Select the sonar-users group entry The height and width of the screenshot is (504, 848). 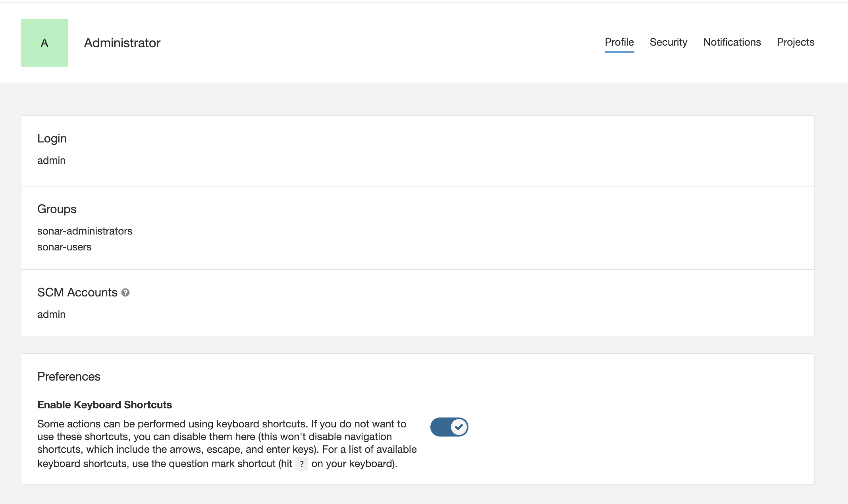[64, 247]
